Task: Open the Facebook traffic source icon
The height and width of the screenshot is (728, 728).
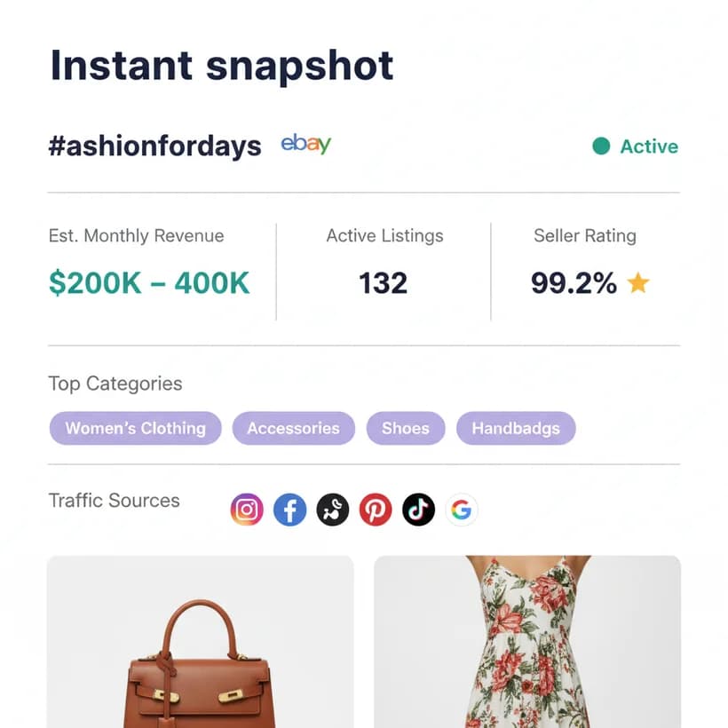Action: (289, 510)
